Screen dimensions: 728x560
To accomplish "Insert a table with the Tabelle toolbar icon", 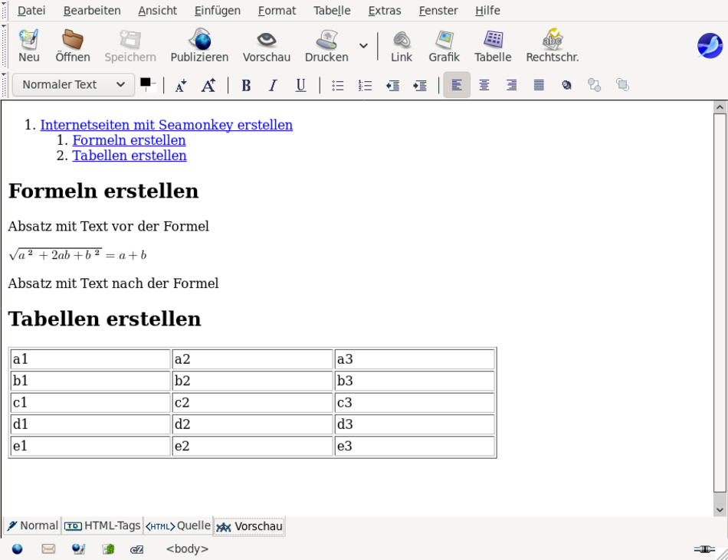I will pyautogui.click(x=493, y=45).
